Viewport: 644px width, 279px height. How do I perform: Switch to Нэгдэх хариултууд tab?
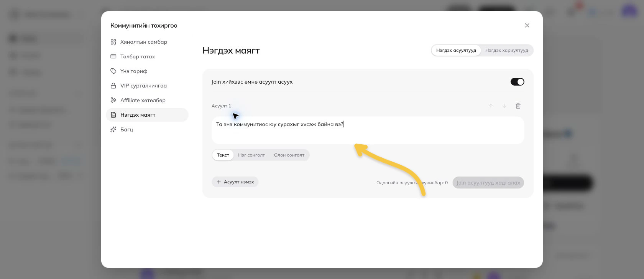pos(507,50)
